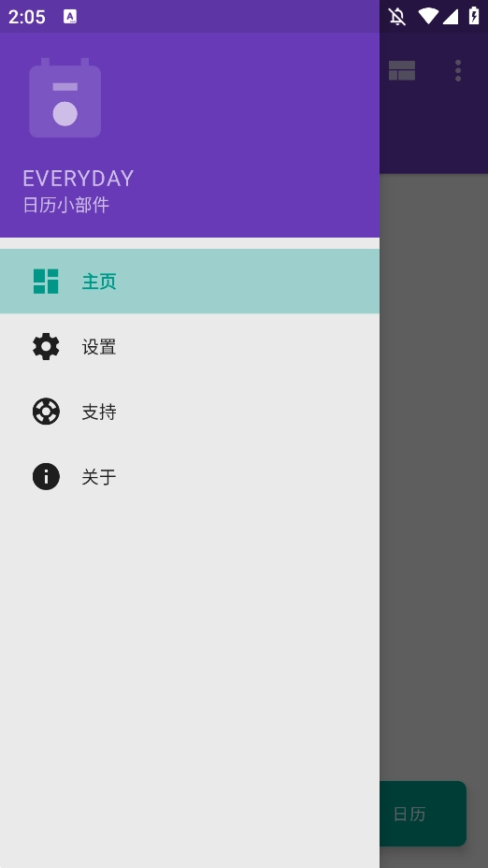Go to the 支持 menu entry
The image size is (488, 868).
(190, 412)
